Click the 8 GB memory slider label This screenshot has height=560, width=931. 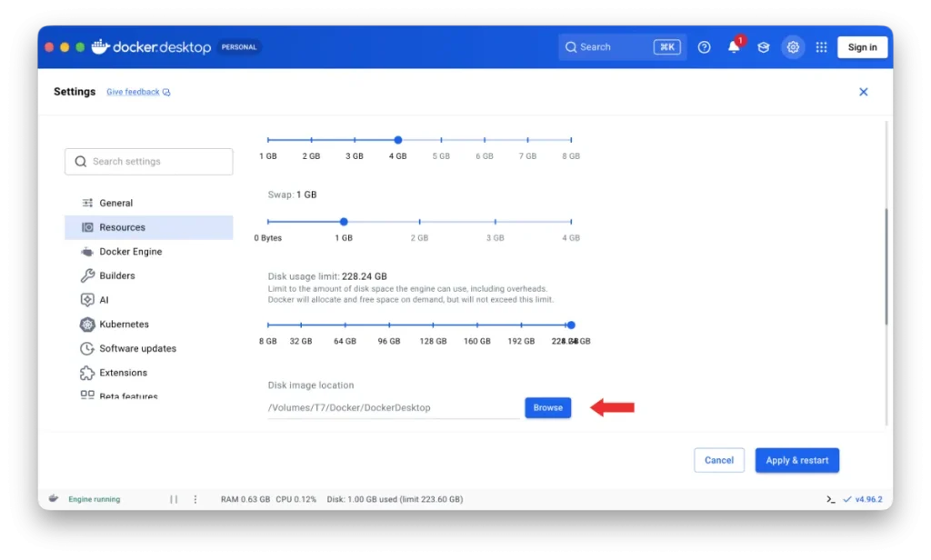[571, 155]
